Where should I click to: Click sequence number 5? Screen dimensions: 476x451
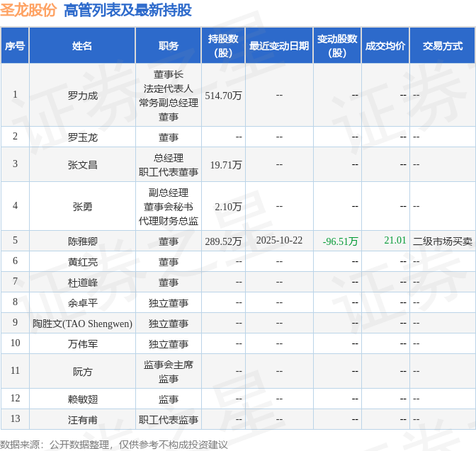[x=15, y=241]
